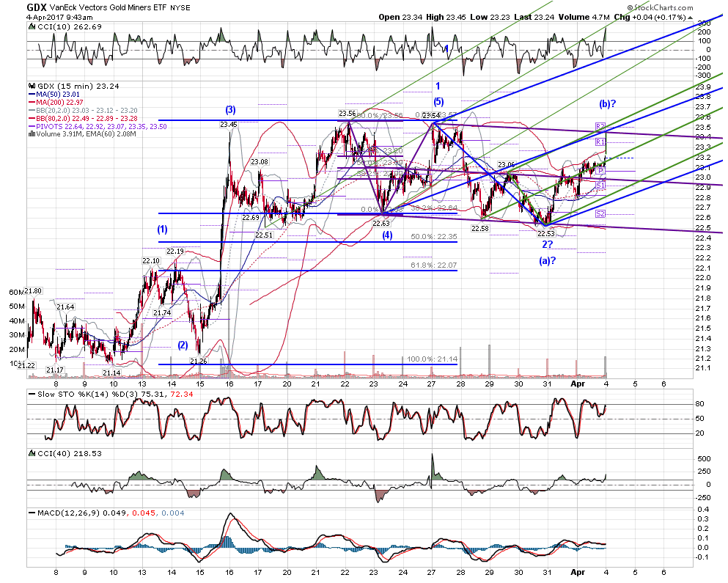Click the CCI(40) indicator icon
Viewport: 728px width, 583px height.
pyautogui.click(x=32, y=453)
